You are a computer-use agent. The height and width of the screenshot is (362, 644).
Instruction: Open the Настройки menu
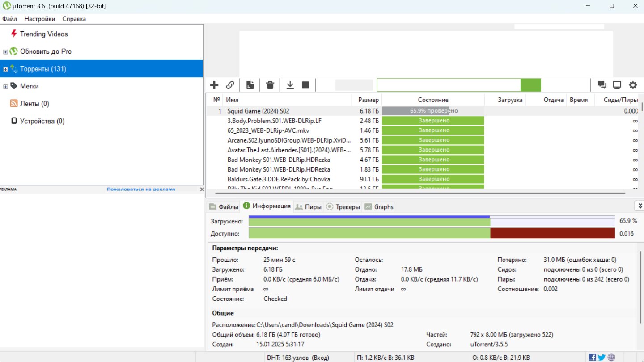click(40, 19)
